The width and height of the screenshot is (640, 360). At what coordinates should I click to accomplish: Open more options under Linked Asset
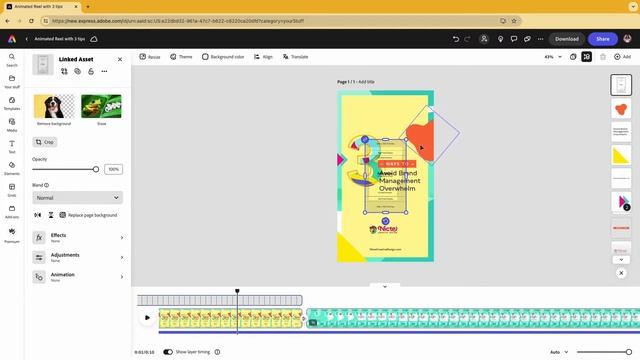coord(104,71)
